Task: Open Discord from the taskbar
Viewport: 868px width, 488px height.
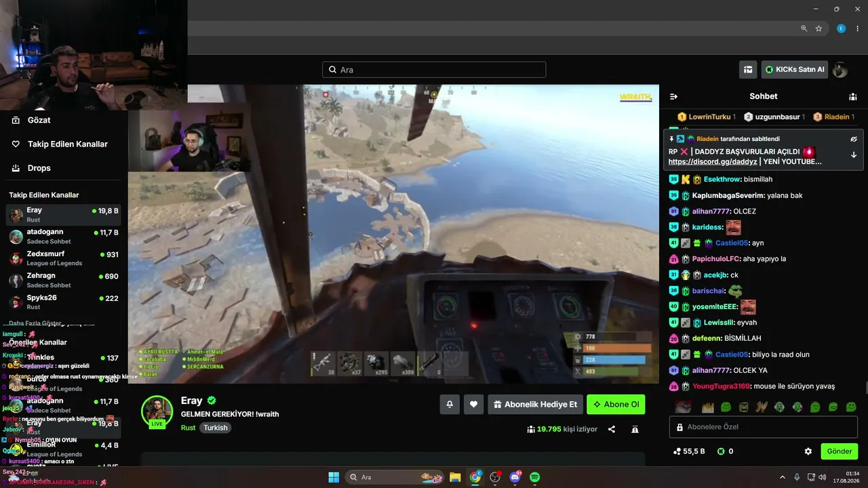Action: (515, 477)
